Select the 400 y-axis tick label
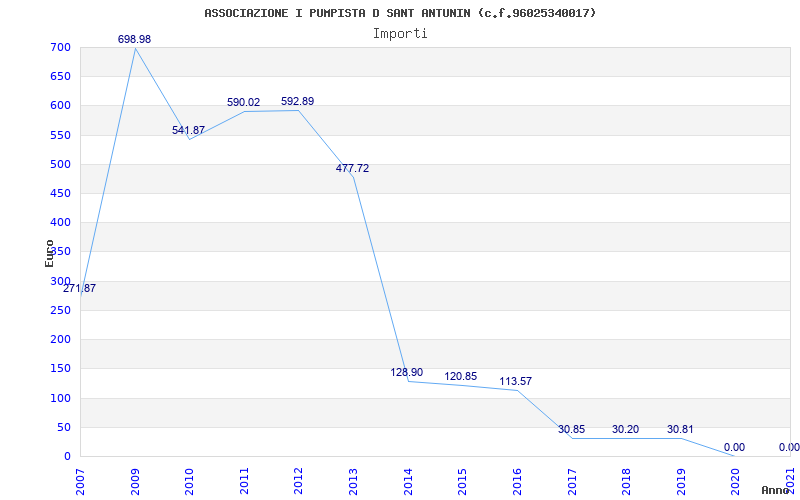Screen dimensions: 800x500 [60, 222]
